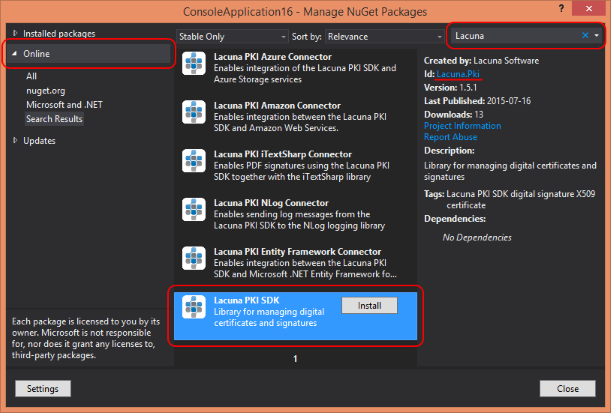Click the Lacuna PKI iTextSharp Connector package icon
Screen dimensions: 611x413
(x=194, y=161)
